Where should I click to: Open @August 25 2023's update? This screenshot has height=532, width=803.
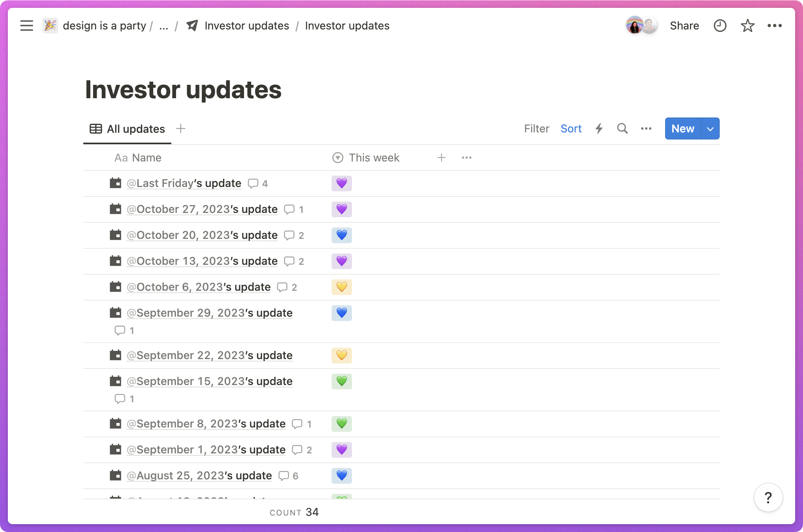click(200, 475)
